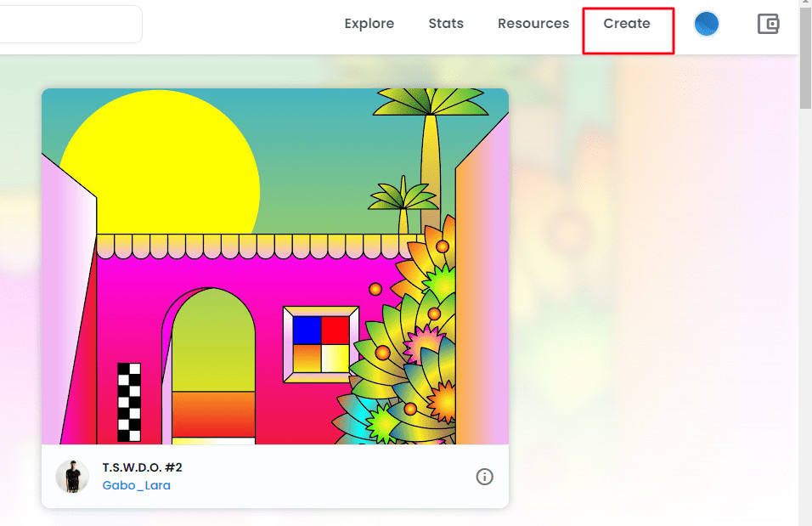Click the T.S.W.D.O. #2 title
812x526 pixels.
[143, 467]
